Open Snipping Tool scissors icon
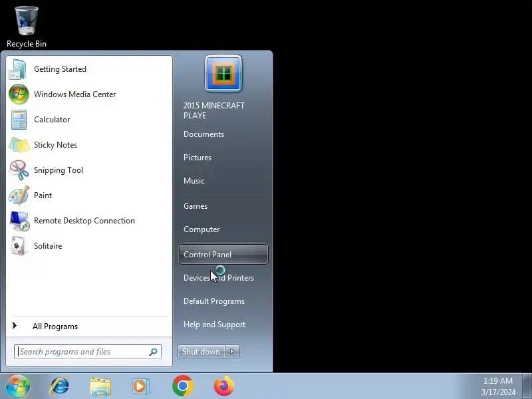This screenshot has width=532, height=399. click(19, 170)
